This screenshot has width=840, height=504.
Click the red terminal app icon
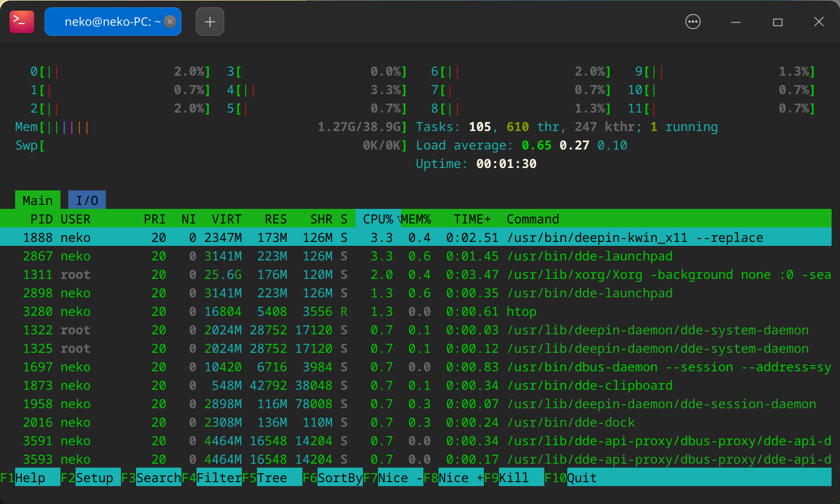(22, 22)
